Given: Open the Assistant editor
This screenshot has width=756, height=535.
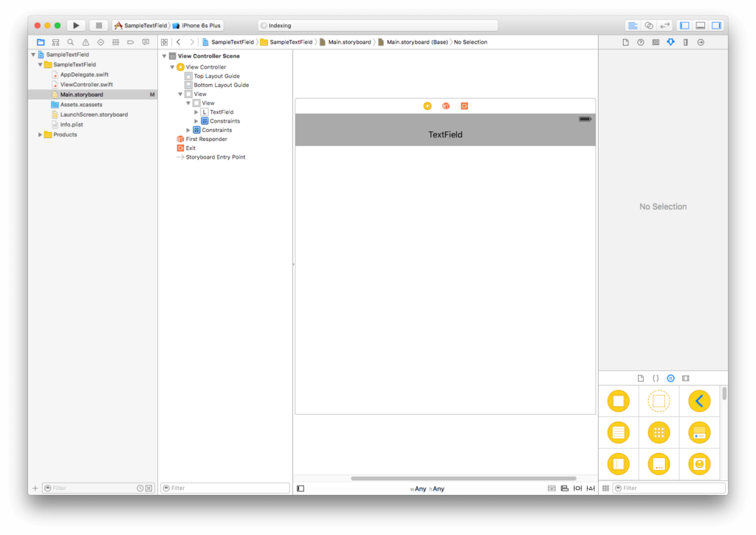Looking at the screenshot, I should [648, 26].
